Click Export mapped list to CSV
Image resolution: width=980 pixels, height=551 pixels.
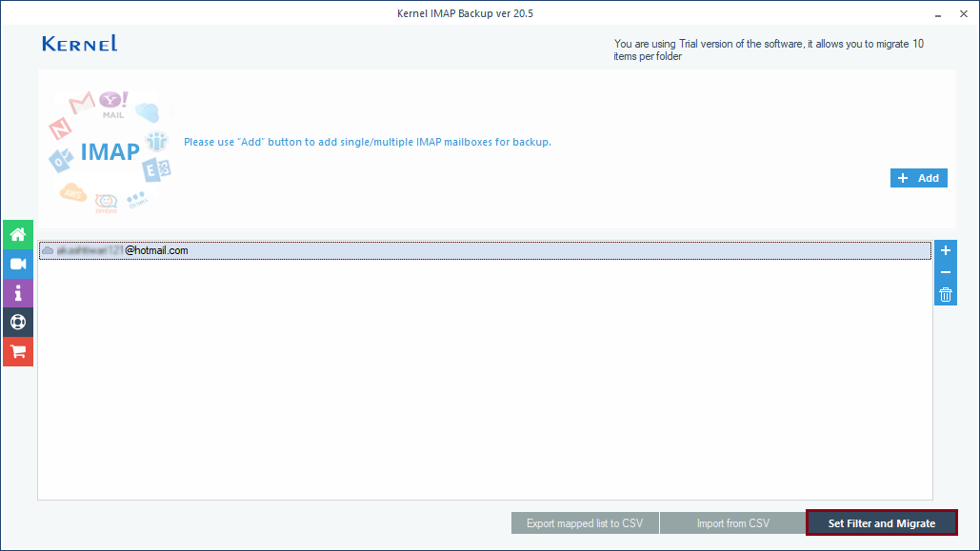[x=585, y=522]
